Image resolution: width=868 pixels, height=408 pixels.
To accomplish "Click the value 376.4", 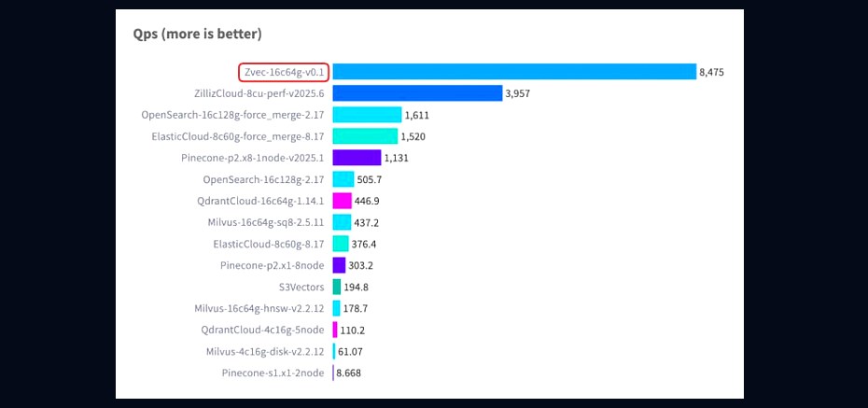I will tap(364, 245).
